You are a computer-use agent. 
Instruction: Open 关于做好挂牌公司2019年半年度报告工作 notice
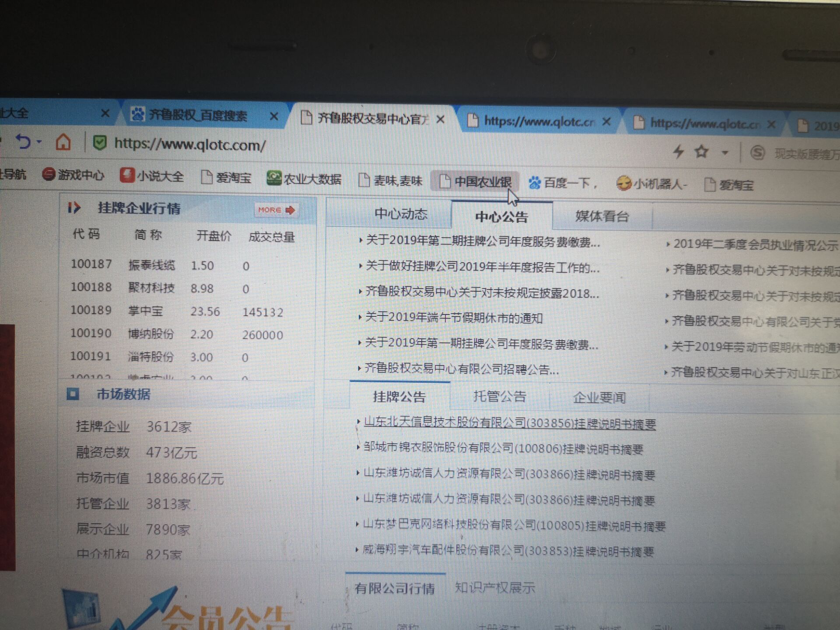pyautogui.click(x=482, y=267)
